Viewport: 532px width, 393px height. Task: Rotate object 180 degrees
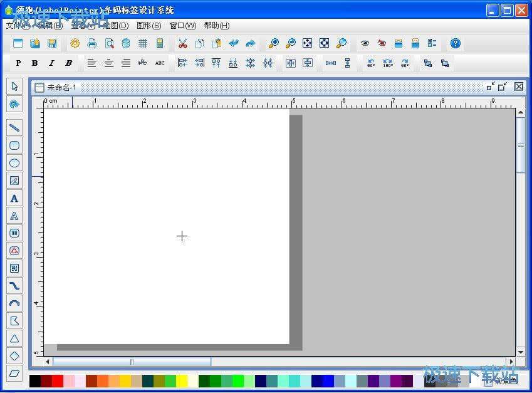tap(388, 63)
